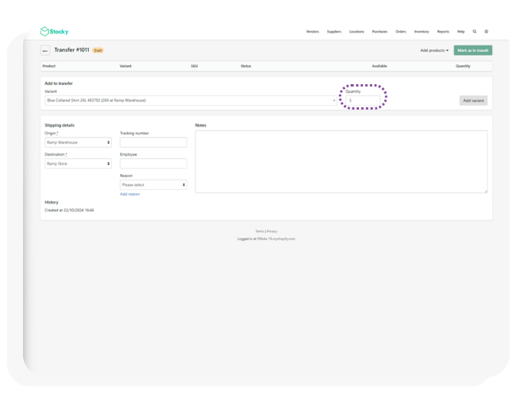Focus the Quantity input field
This screenshot has width=532, height=399.
tap(364, 101)
